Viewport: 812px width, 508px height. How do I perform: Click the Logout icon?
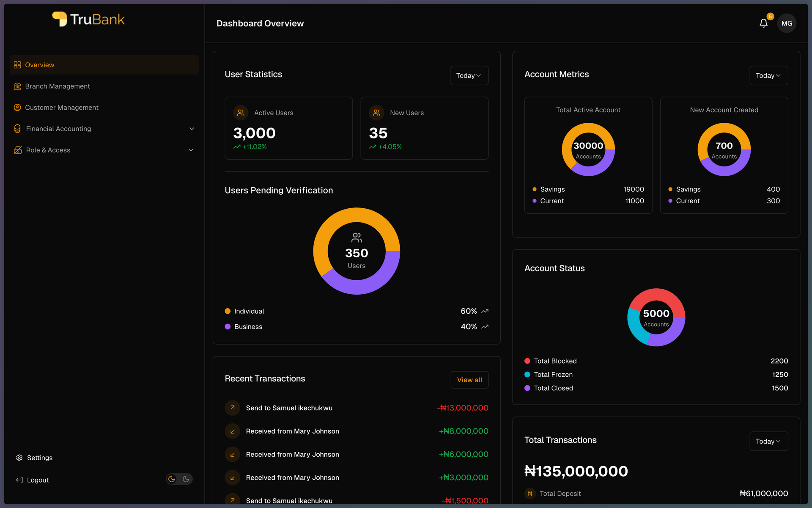coord(19,480)
